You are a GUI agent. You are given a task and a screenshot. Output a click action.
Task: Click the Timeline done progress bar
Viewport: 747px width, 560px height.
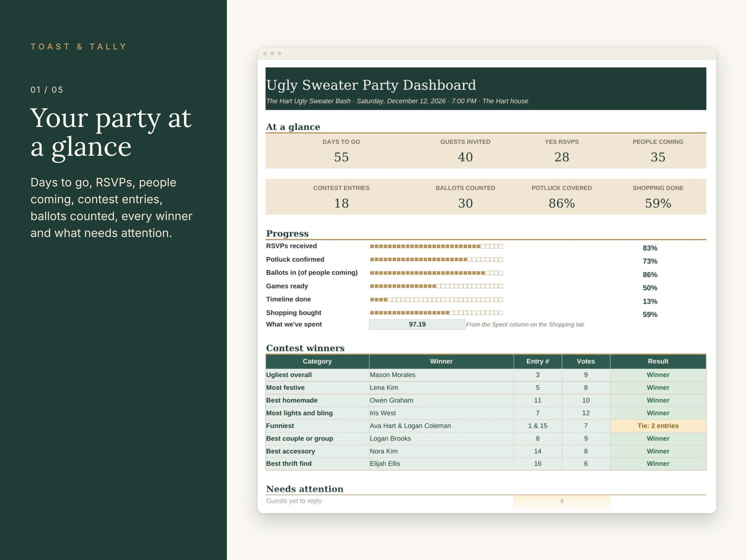click(x=436, y=300)
